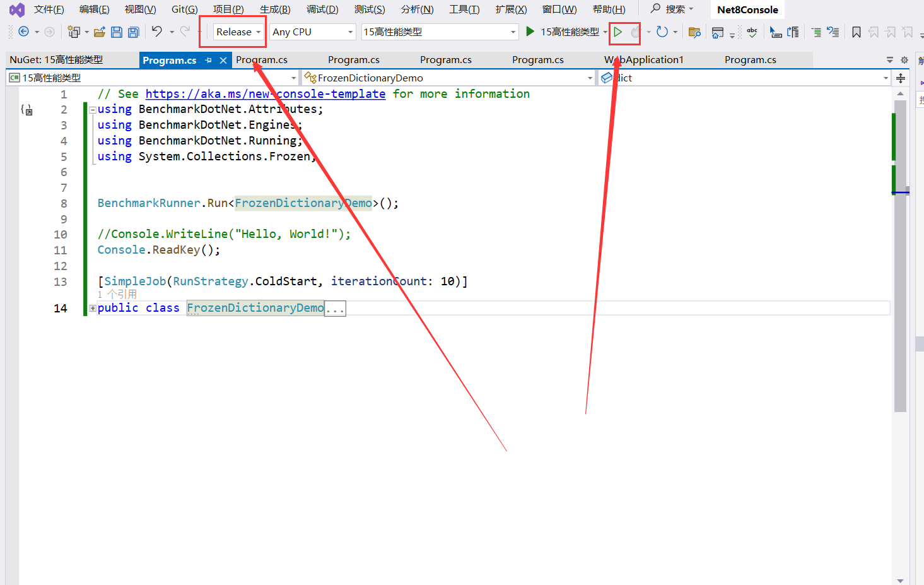Open the Release configuration dropdown

tap(238, 32)
